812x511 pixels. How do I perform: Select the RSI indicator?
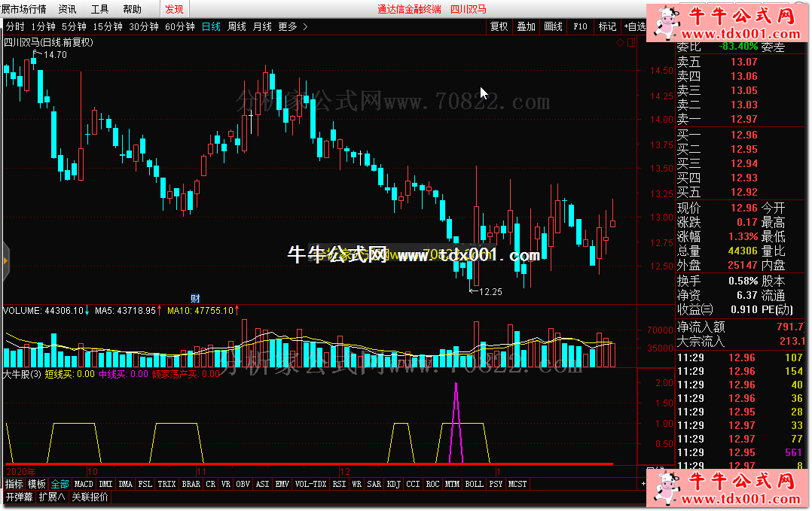(339, 484)
